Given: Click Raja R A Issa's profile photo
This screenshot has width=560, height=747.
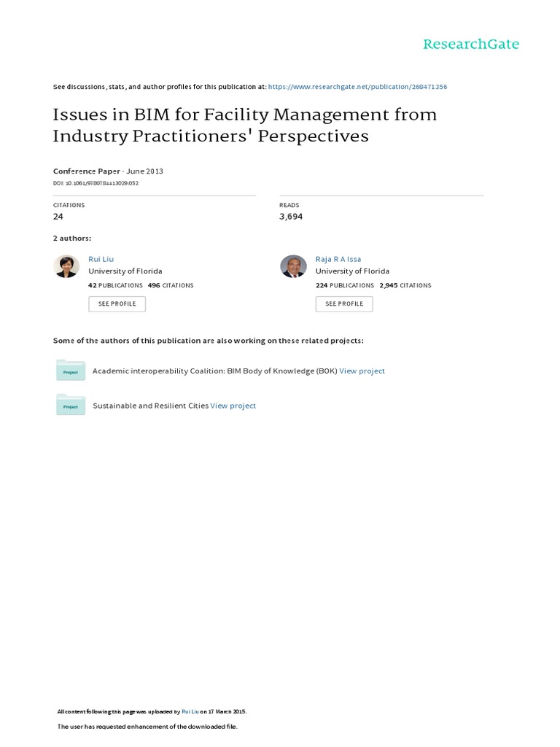Looking at the screenshot, I should tap(293, 266).
